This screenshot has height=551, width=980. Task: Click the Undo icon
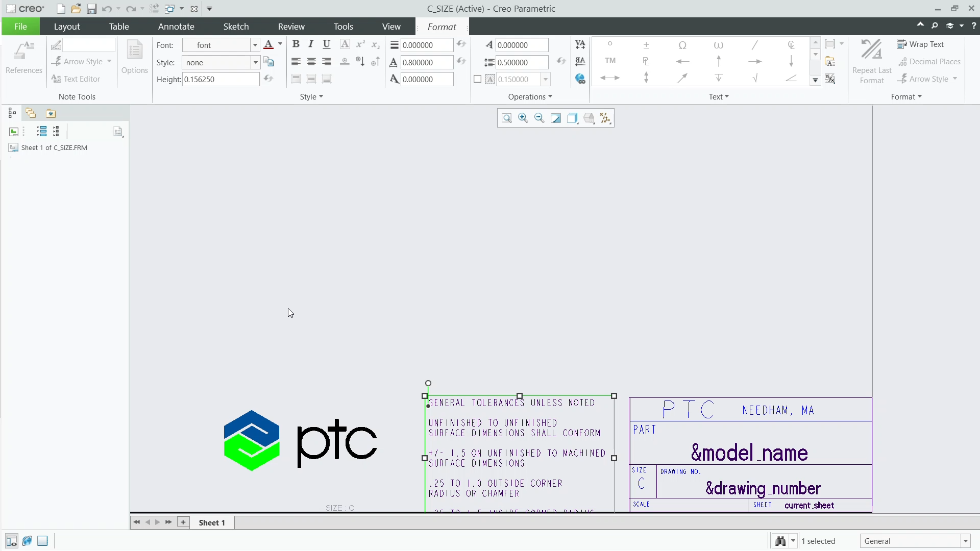click(107, 9)
